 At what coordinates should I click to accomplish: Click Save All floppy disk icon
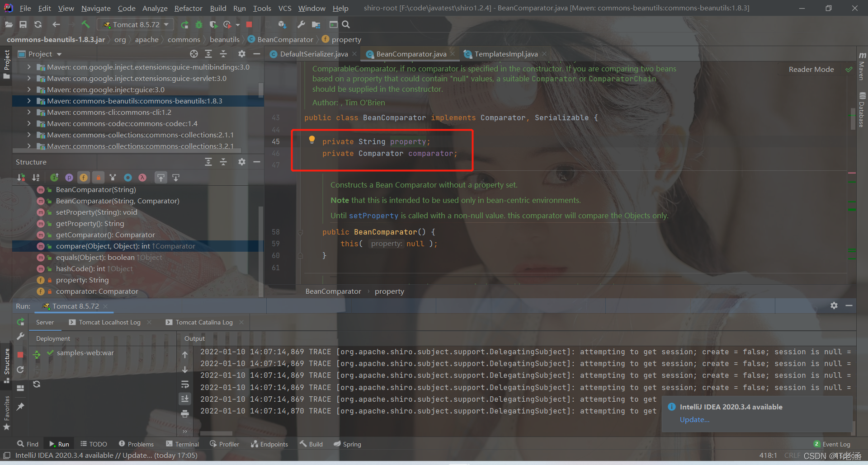click(x=23, y=24)
